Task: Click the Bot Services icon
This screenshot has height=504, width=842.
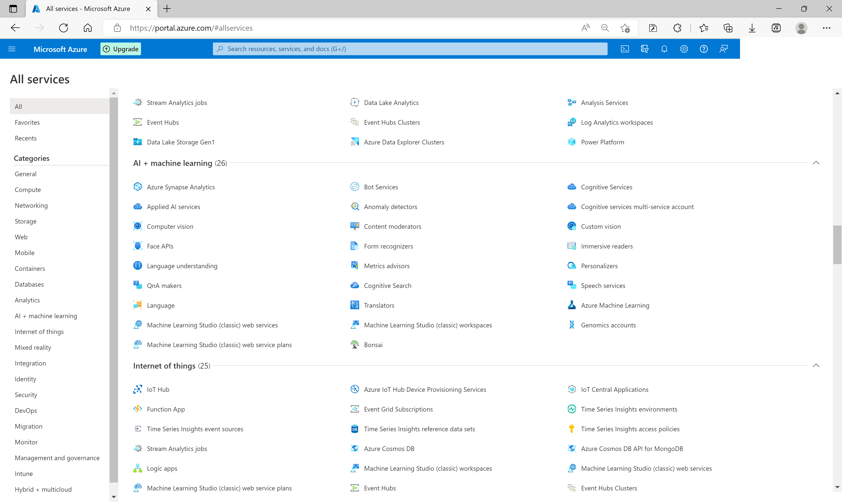Action: [x=354, y=187]
